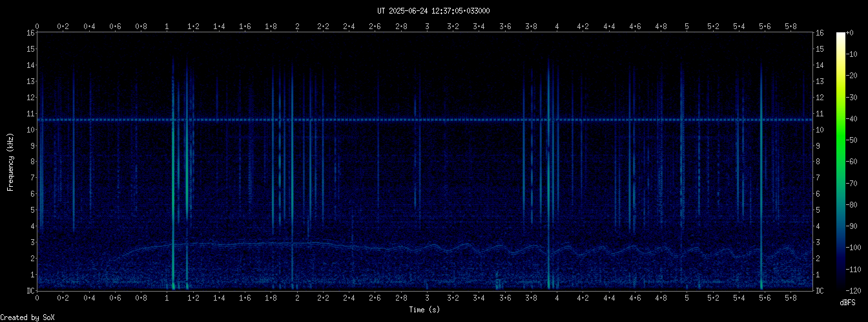Click "4" on the top time axis
Screen dimensions: 868x322
[557, 27]
